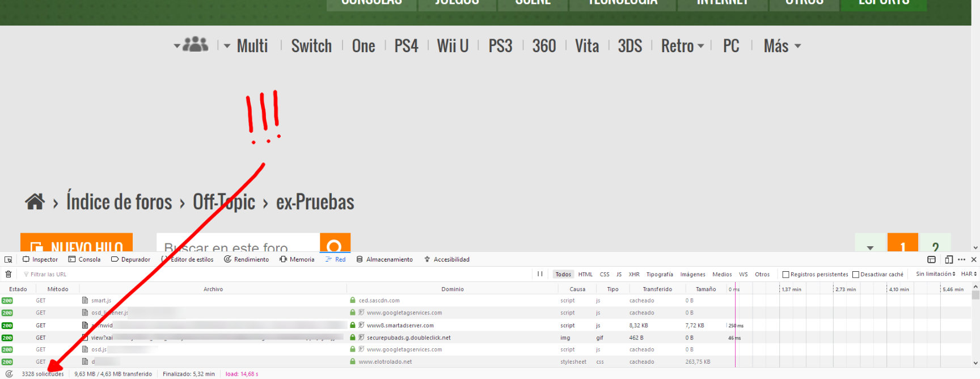The height and width of the screenshot is (379, 980).
Task: Click 200 status badge of smart.js row
Action: click(7, 301)
